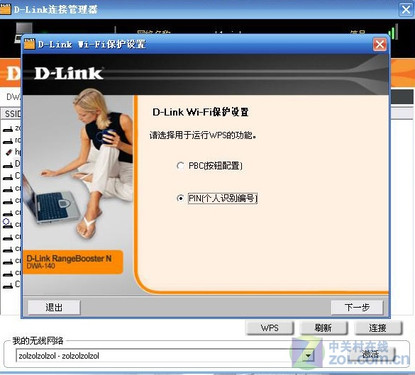Click the signal strength bars icon
The image size is (415, 375).
click(x=393, y=32)
